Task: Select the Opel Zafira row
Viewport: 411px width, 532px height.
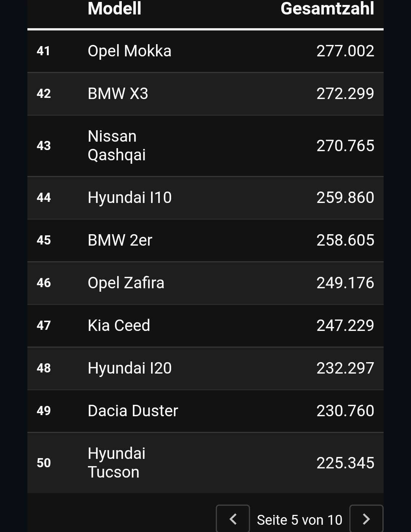Action: pyautogui.click(x=205, y=283)
